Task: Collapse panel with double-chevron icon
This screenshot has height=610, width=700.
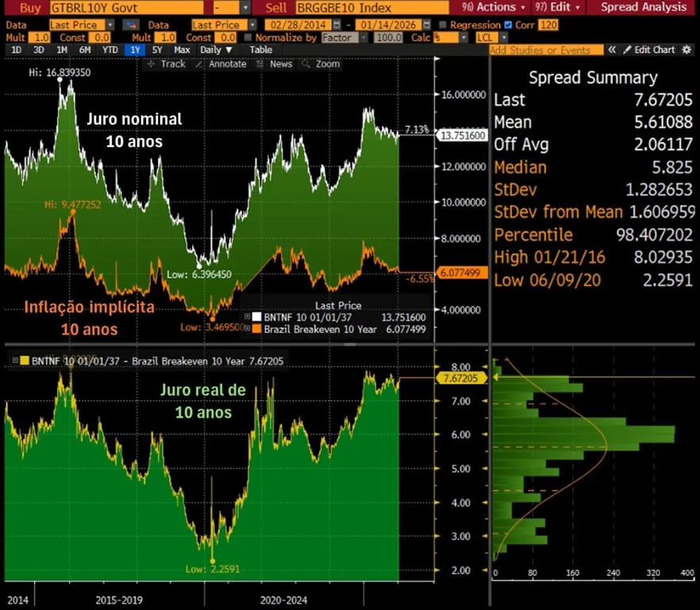Action: click(x=612, y=50)
